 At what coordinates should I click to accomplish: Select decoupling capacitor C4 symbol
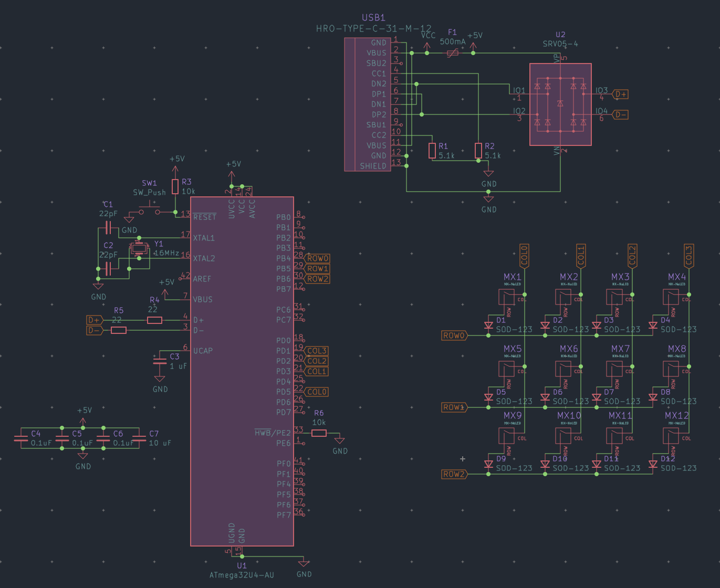21,438
